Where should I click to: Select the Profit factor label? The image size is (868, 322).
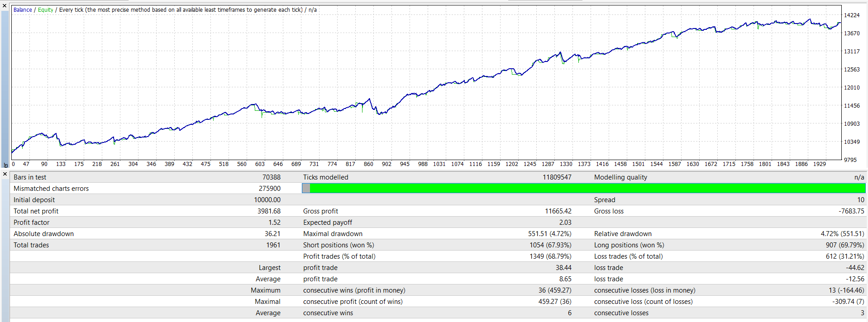click(x=31, y=223)
